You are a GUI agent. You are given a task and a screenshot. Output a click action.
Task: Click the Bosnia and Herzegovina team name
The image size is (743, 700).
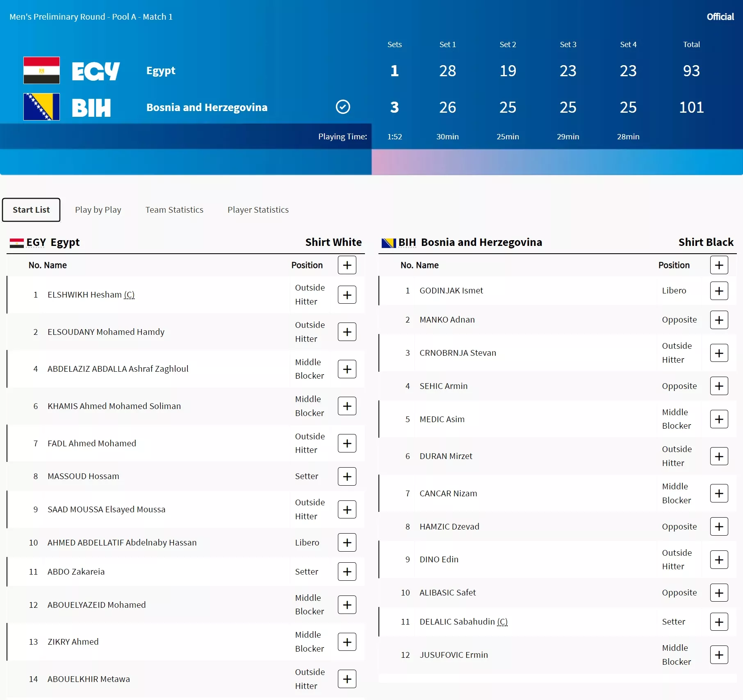[x=207, y=107]
